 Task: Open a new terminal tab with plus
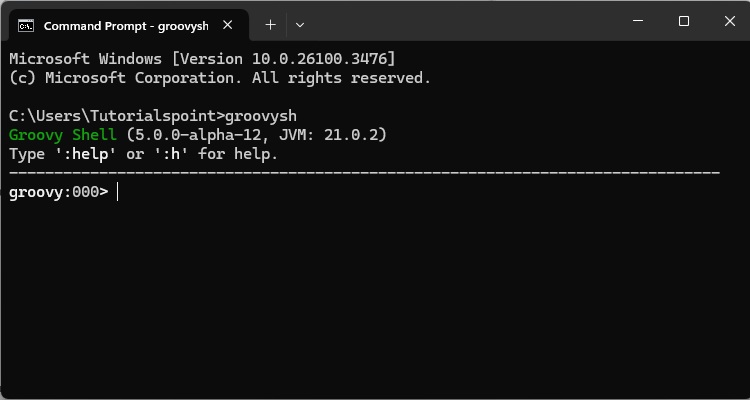[x=270, y=25]
